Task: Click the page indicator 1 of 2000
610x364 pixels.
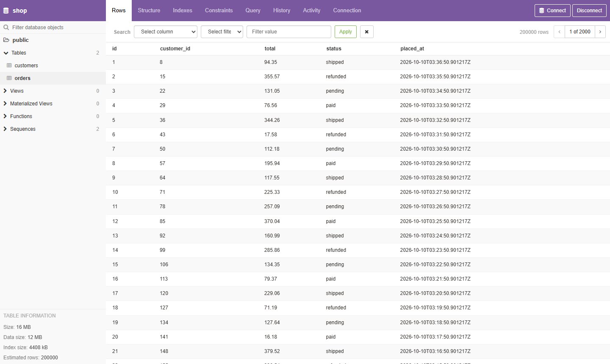Action: (580, 32)
